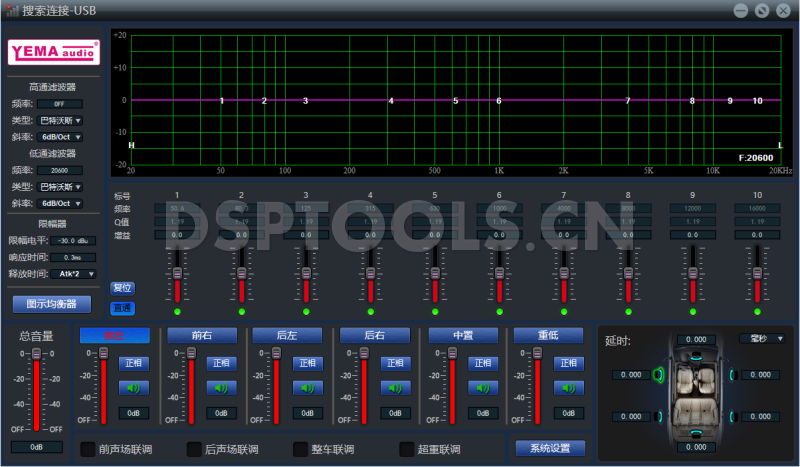Enable 后声场联调 checkbox
Viewport: 800px width, 467px height.
pos(194,449)
